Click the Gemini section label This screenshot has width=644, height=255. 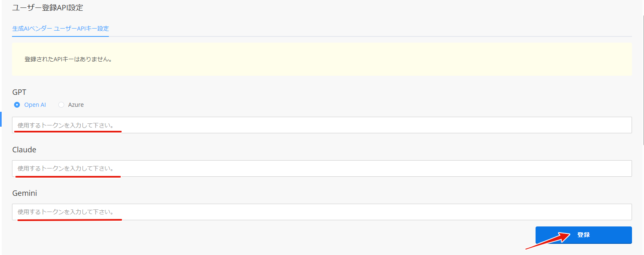25,193
